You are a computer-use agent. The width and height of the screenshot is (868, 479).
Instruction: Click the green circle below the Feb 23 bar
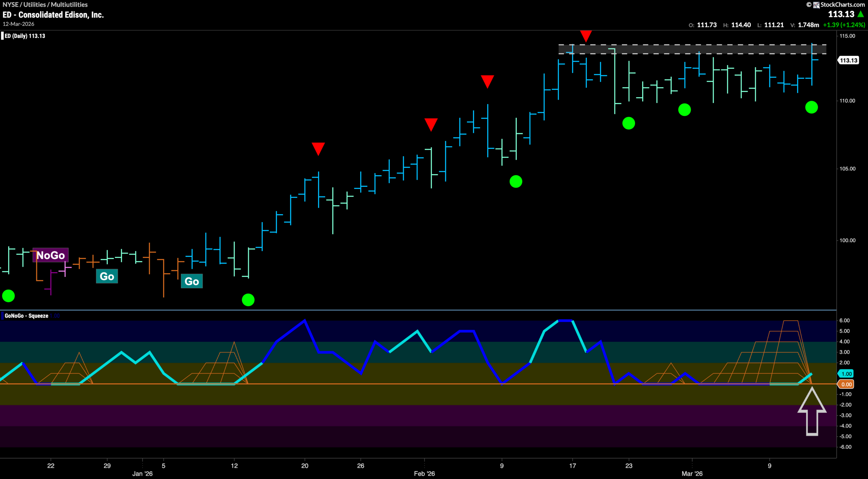(x=629, y=123)
